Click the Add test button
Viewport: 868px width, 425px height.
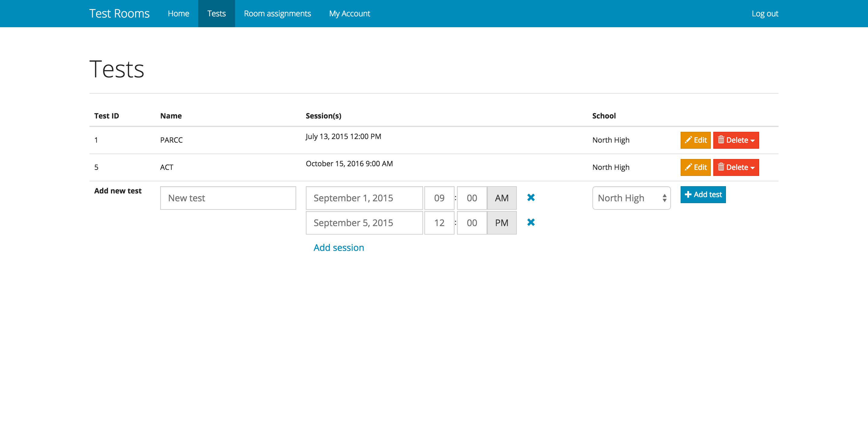(x=703, y=195)
